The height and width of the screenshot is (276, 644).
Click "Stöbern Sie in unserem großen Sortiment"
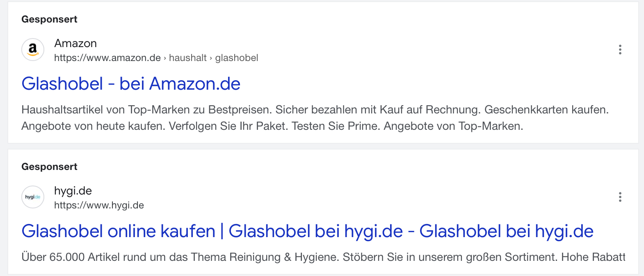point(450,257)
